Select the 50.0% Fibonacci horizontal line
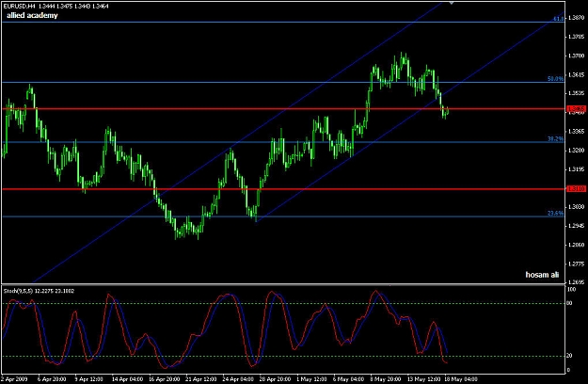Screen dimensions: 588x384 pyautogui.click(x=283, y=82)
